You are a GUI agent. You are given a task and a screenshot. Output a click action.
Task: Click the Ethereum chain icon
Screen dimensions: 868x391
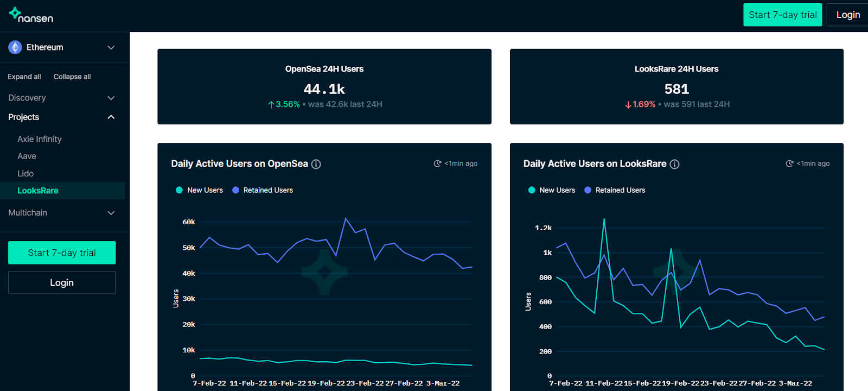pos(15,47)
